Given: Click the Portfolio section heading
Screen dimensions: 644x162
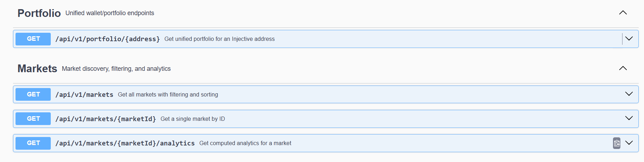Looking at the screenshot, I should point(39,13).
